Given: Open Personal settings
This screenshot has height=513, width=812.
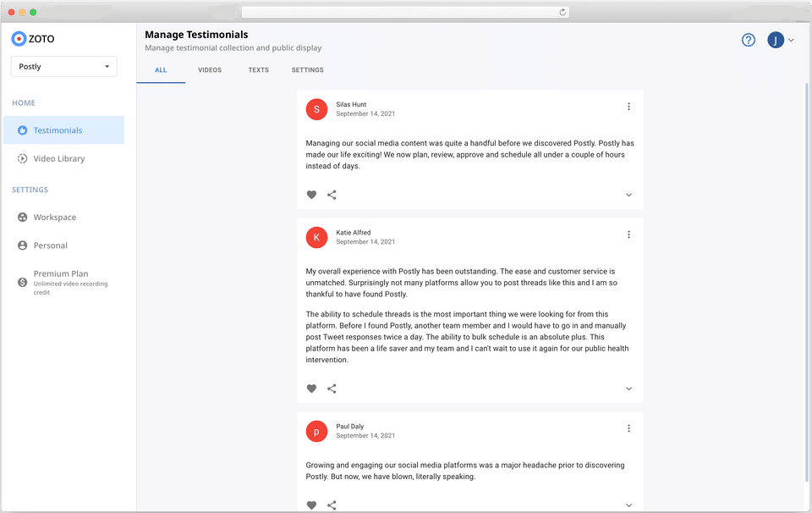Looking at the screenshot, I should (x=63, y=245).
